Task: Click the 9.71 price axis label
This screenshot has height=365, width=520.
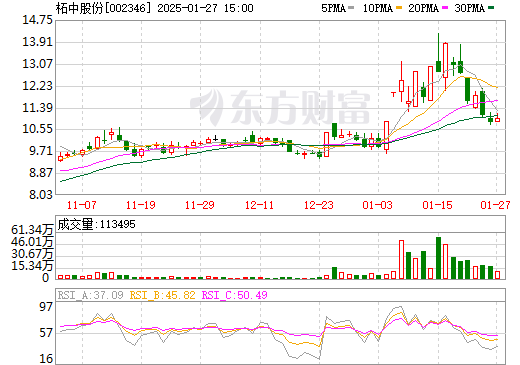Action: click(x=41, y=151)
